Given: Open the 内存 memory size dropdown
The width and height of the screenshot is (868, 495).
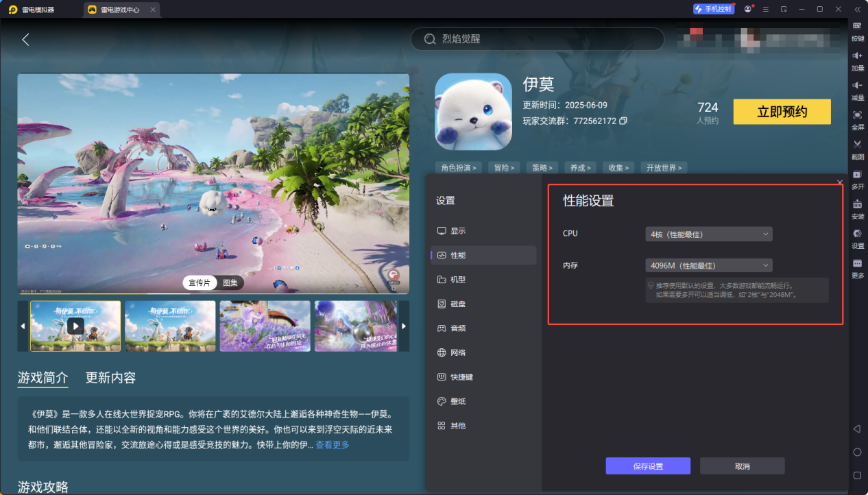Looking at the screenshot, I should 708,265.
